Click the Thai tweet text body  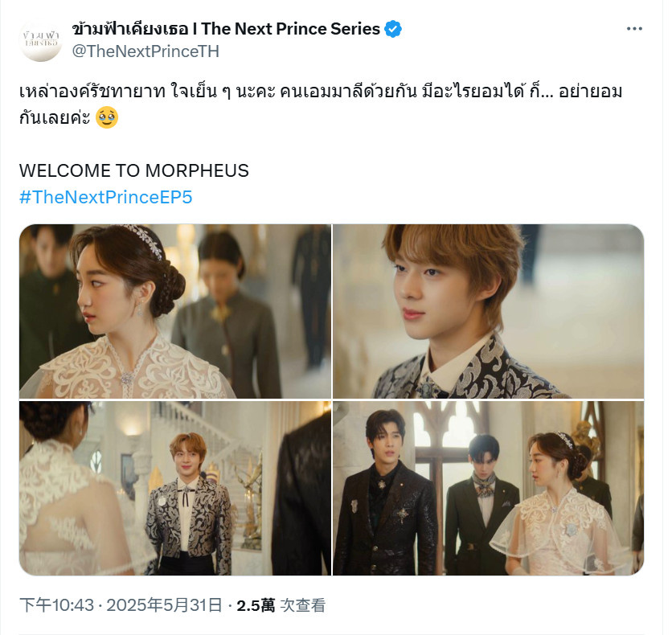[x=321, y=104]
